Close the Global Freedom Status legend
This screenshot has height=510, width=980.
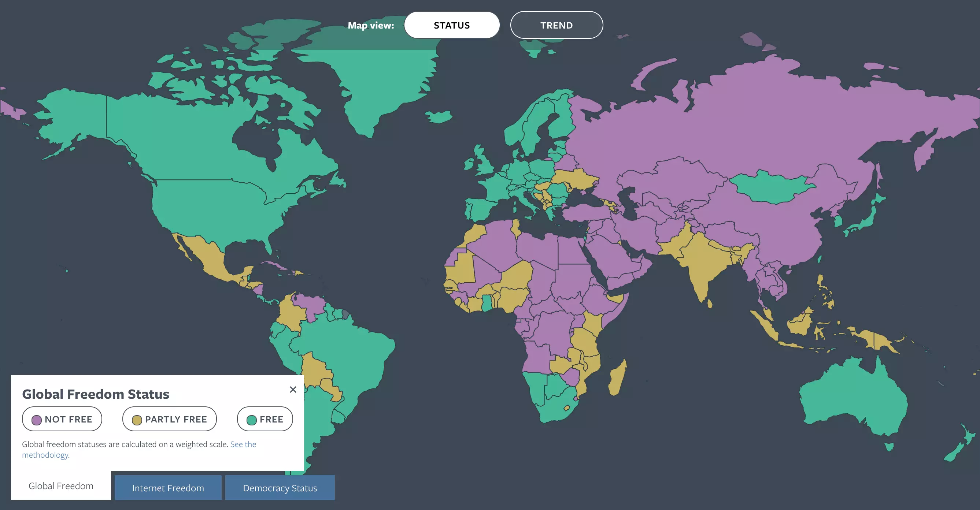[293, 390]
